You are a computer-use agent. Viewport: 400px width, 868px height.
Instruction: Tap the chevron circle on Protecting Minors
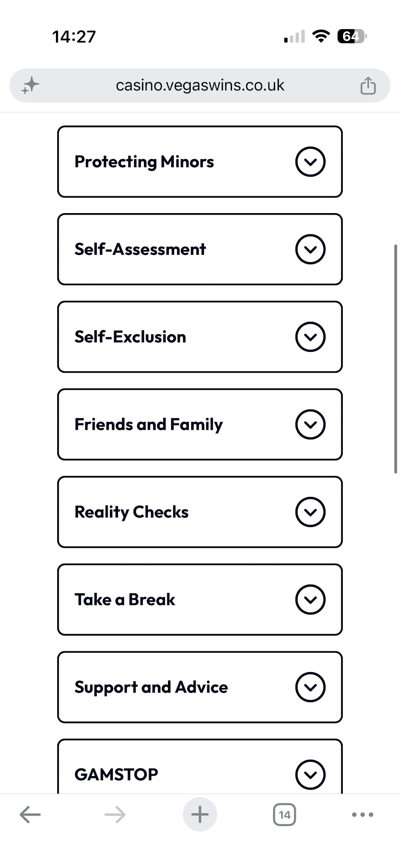click(310, 162)
